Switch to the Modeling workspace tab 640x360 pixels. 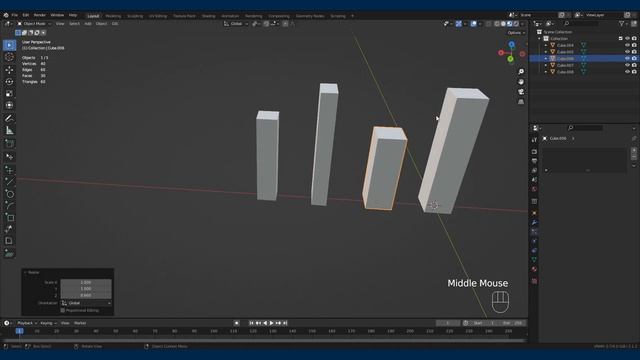pyautogui.click(x=113, y=16)
